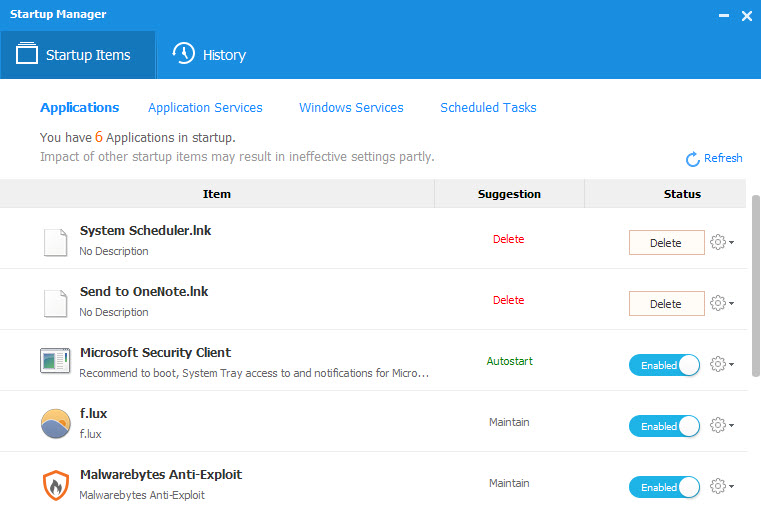Viewport: 761px width, 512px height.
Task: Select the f.lux item title
Action: click(93, 413)
